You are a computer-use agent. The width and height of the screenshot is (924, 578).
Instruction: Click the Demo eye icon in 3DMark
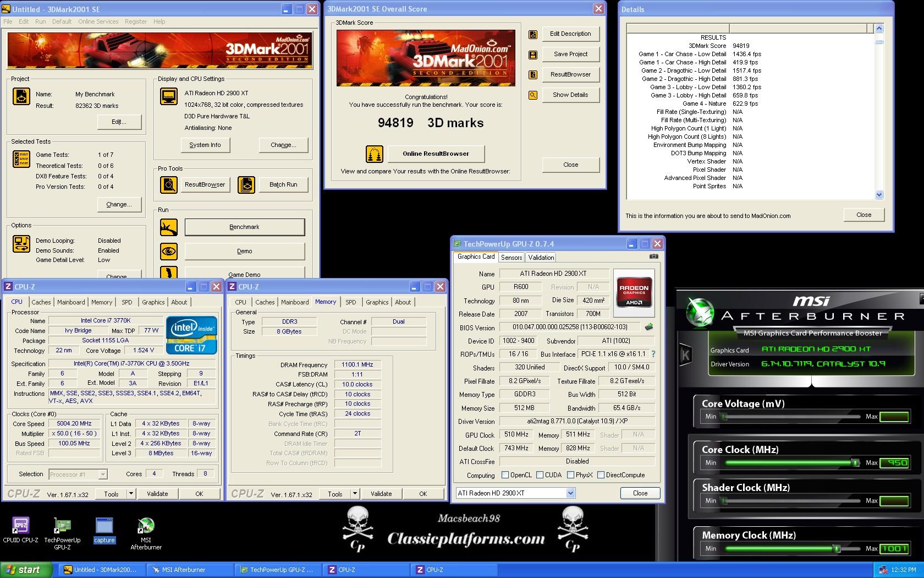click(x=169, y=251)
